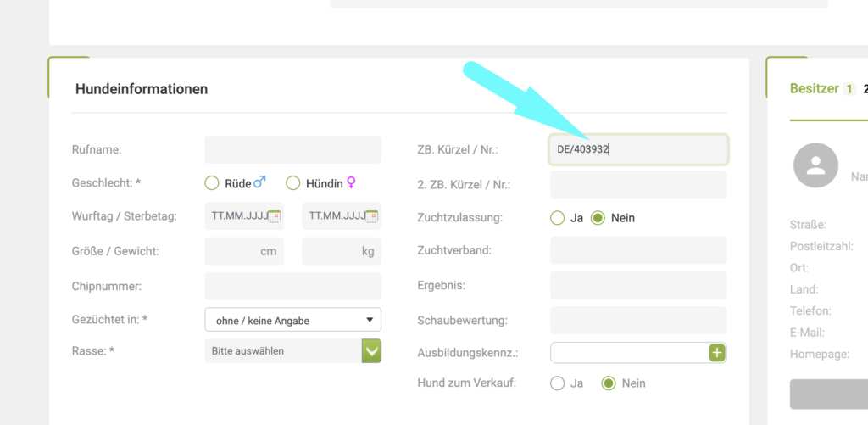Choose Ja for Hund zum Verkauf
This screenshot has height=425, width=868.
tap(557, 383)
